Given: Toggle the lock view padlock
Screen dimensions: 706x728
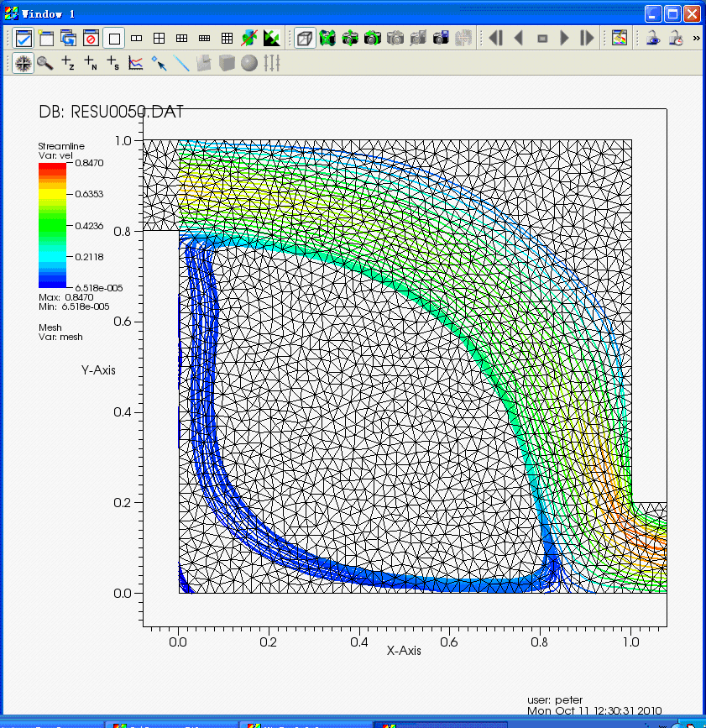Looking at the screenshot, I should pyautogui.click(x=651, y=38).
